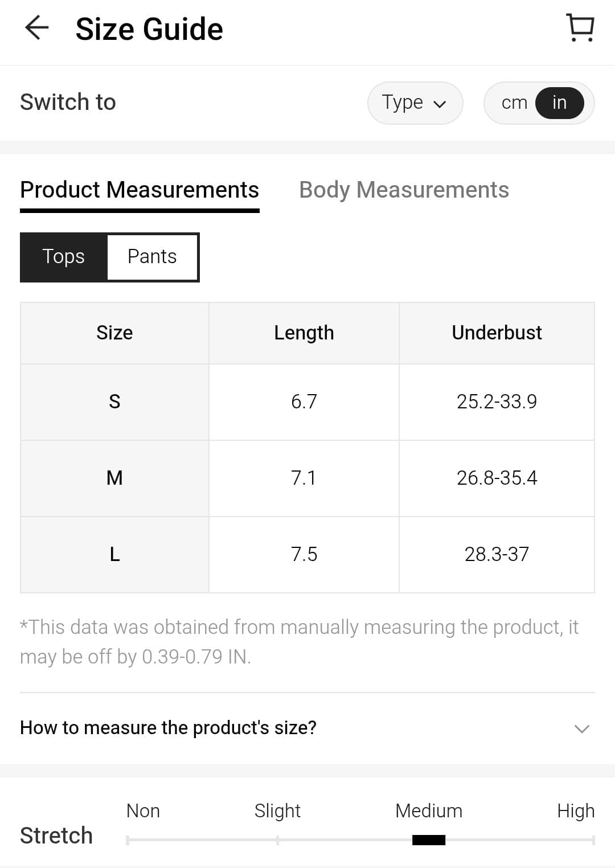Select the Tops segment

64,257
